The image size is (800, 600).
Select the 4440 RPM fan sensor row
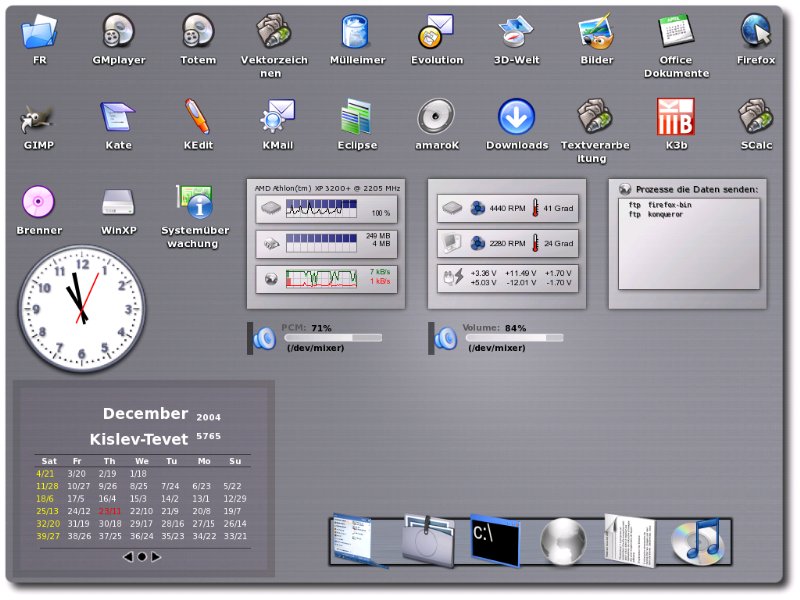(x=508, y=208)
